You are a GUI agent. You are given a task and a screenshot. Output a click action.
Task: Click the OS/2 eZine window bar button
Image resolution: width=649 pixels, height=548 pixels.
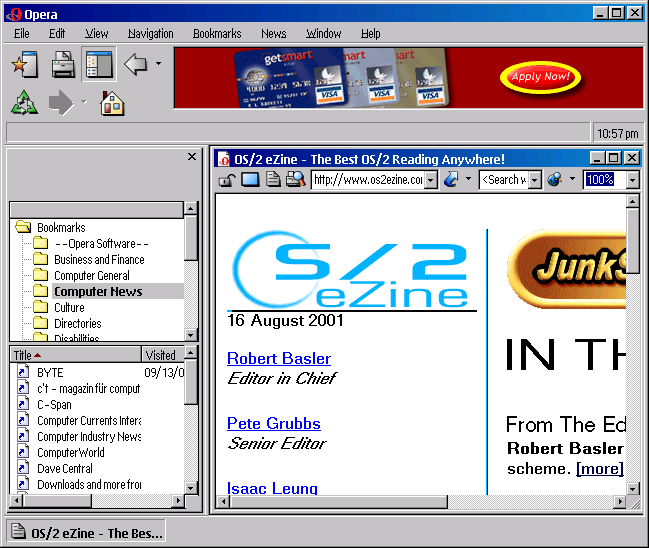pyautogui.click(x=86, y=531)
